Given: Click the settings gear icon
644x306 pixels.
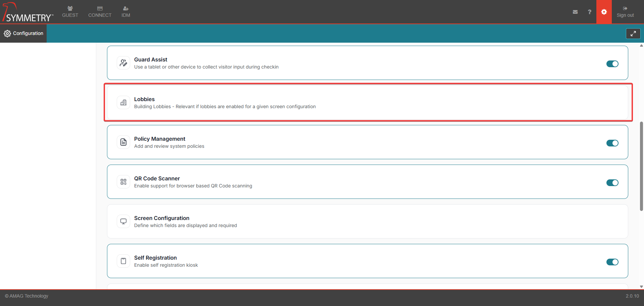Looking at the screenshot, I should (604, 12).
